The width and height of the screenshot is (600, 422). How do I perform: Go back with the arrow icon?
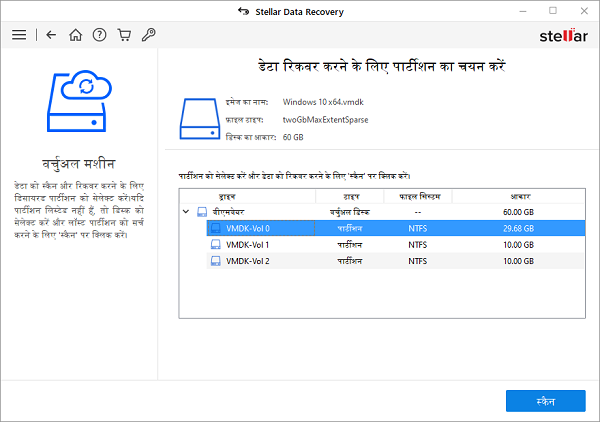[51, 35]
